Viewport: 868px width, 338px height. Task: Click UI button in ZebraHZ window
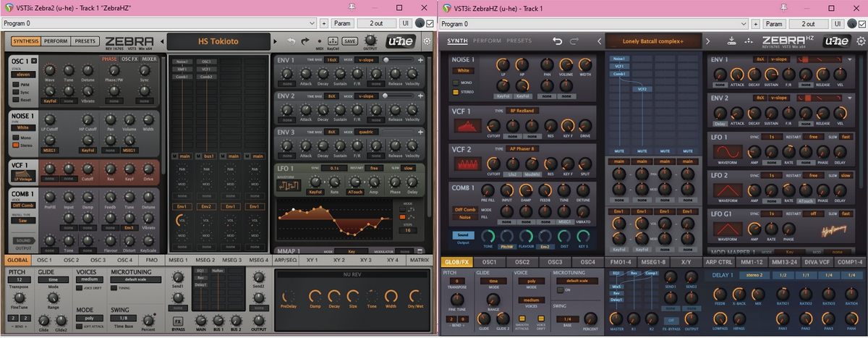[838, 23]
